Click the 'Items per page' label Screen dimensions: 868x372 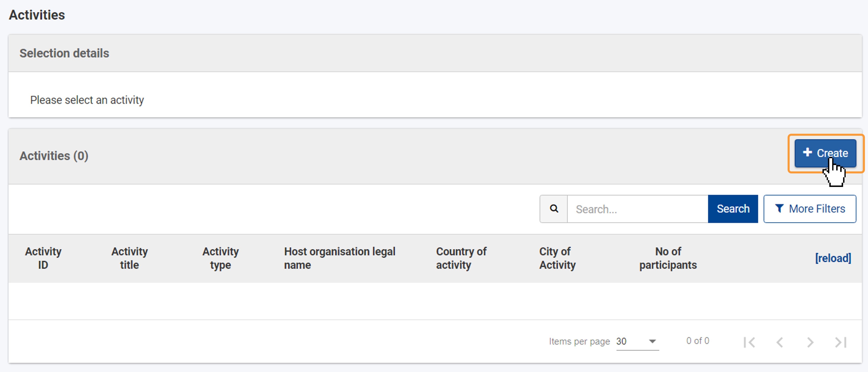coord(579,342)
